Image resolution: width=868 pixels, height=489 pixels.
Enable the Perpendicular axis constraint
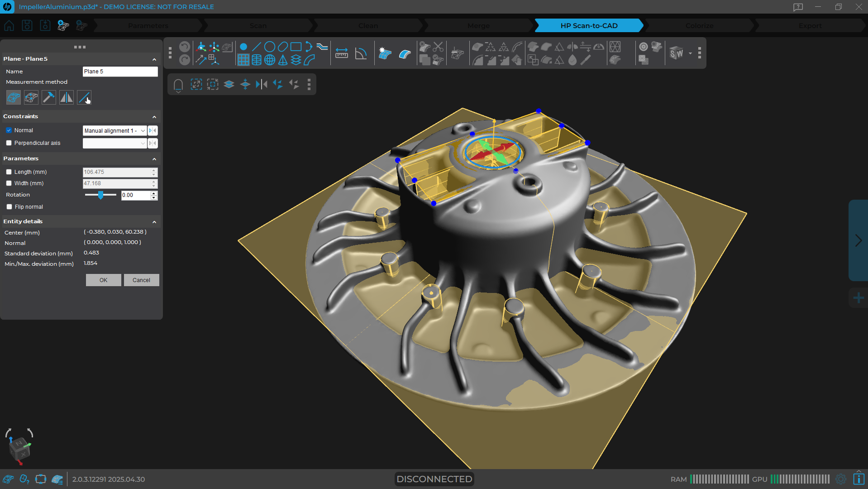[9, 143]
